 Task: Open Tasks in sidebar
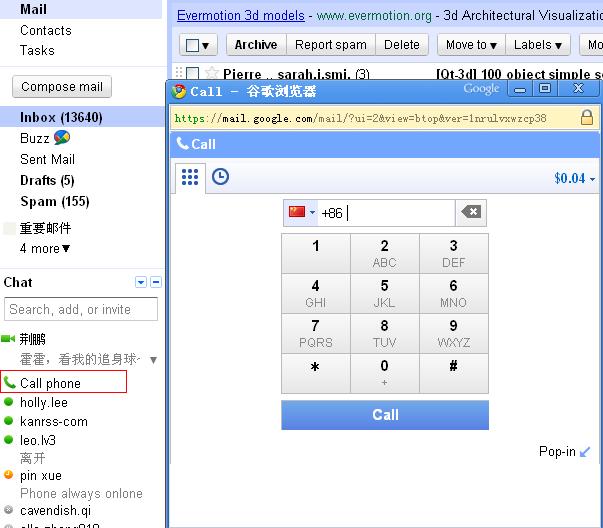tap(37, 50)
